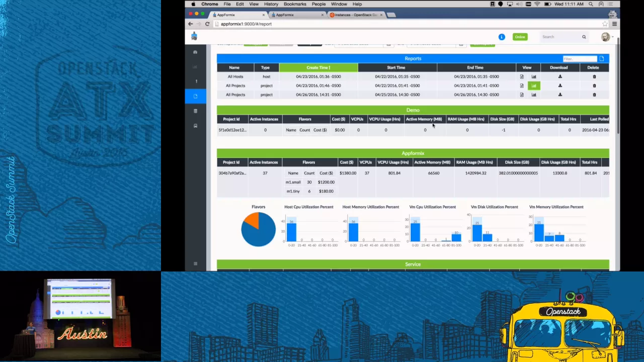This screenshot has height=362, width=644.
Task: Sort reports by Type column
Action: click(x=265, y=67)
